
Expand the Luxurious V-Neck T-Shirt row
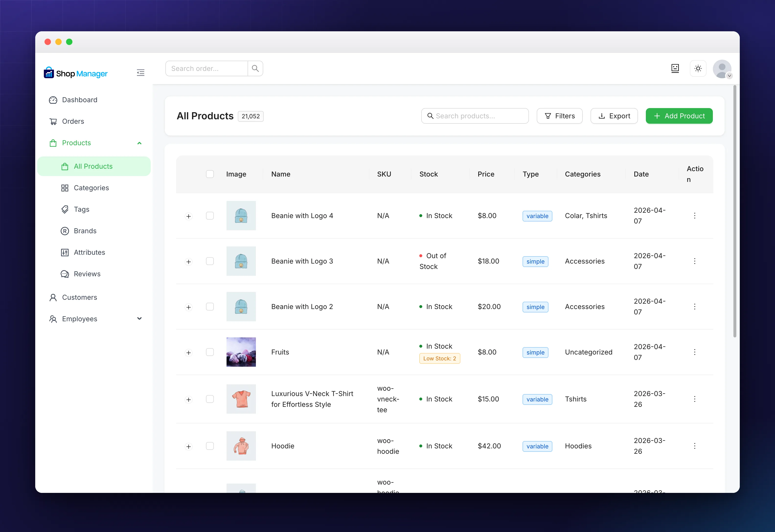(189, 400)
